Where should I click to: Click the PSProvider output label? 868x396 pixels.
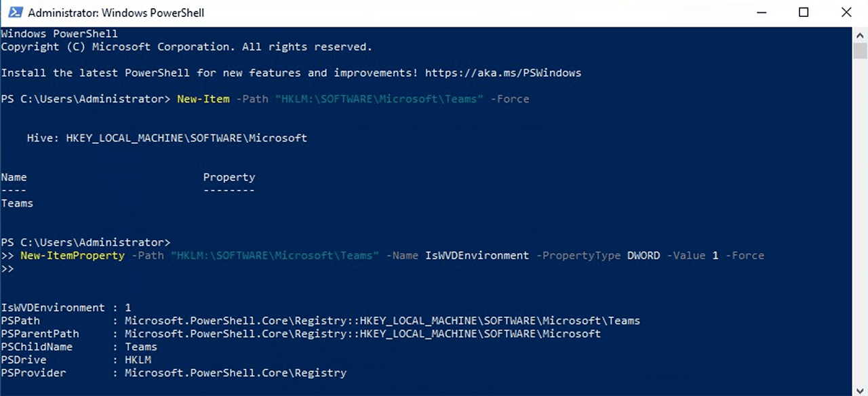coord(33,373)
